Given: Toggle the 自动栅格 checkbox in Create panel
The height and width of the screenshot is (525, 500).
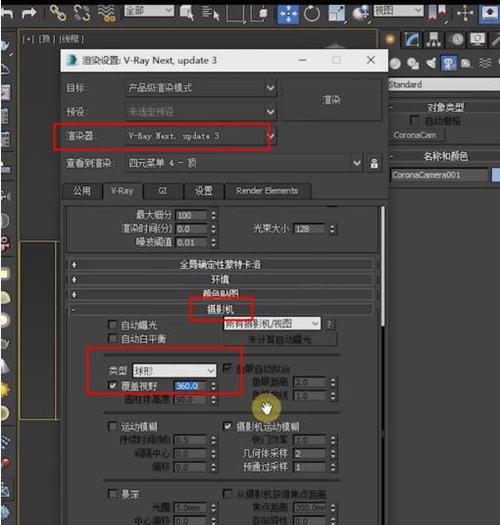Looking at the screenshot, I should (x=415, y=120).
